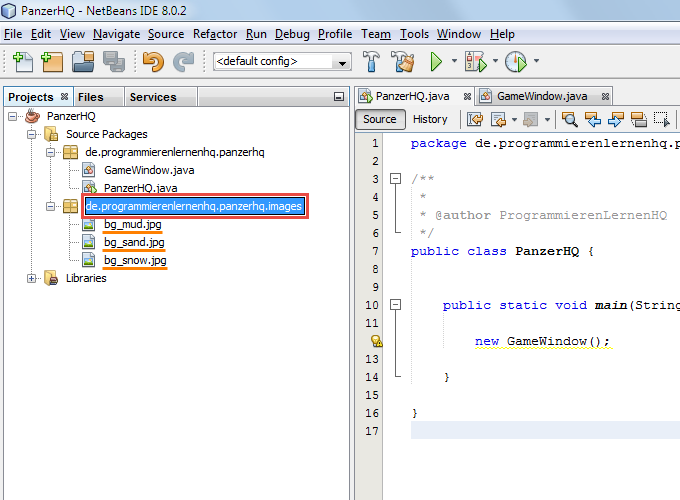Click the Save All toolbar icon

114,61
